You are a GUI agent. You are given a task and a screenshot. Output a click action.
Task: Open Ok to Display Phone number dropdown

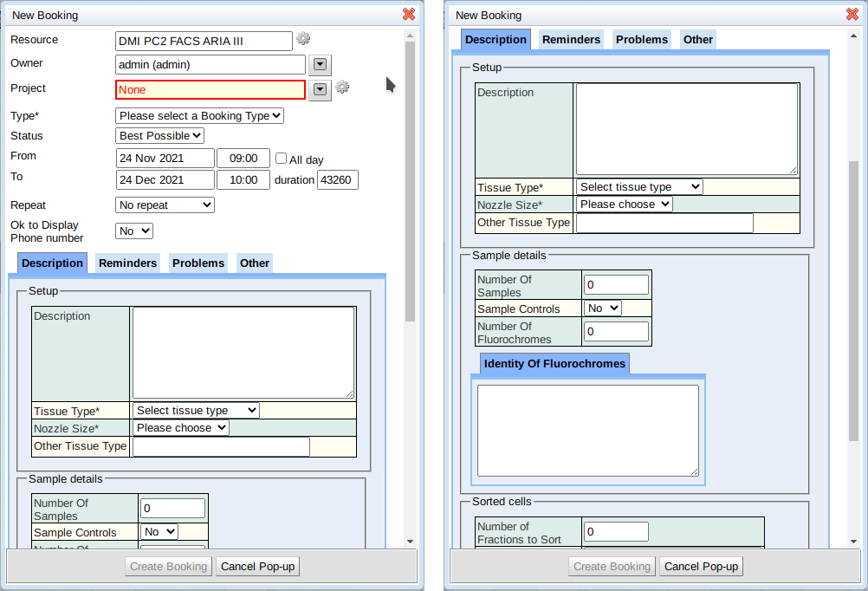point(134,231)
